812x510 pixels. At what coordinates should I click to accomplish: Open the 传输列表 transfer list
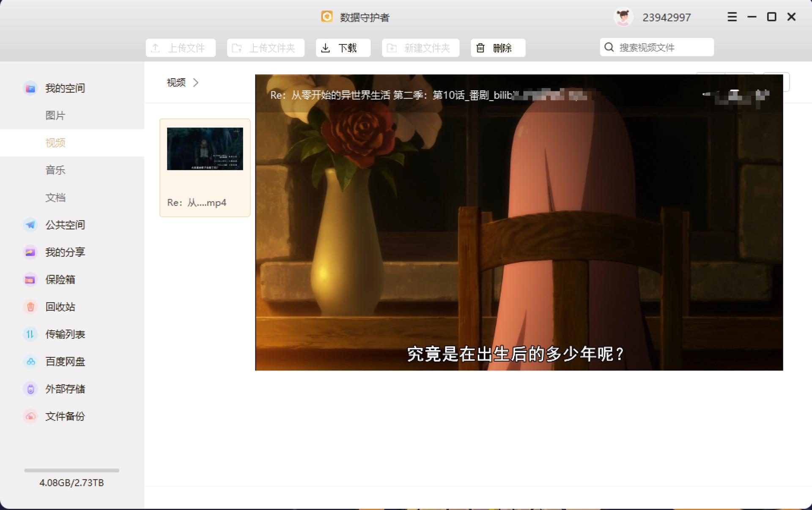[x=64, y=334]
